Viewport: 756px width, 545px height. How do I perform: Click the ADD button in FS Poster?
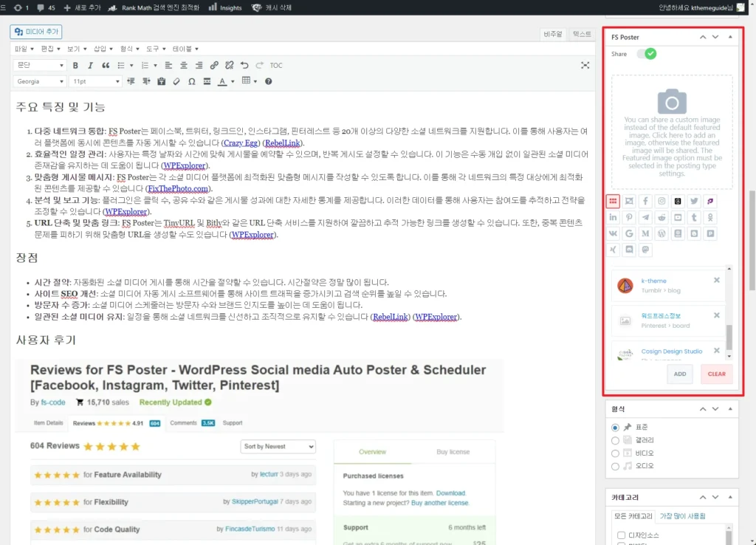point(680,374)
